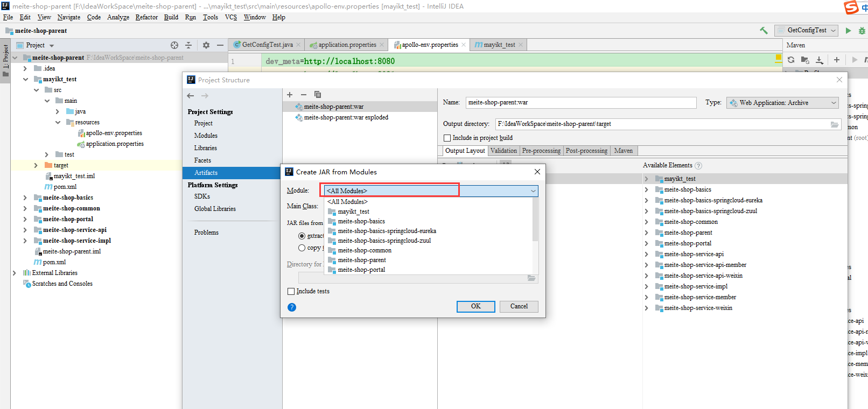Screen dimensions: 868x409
Task: Click the collapse all icon in Project panel
Action: [188, 45]
